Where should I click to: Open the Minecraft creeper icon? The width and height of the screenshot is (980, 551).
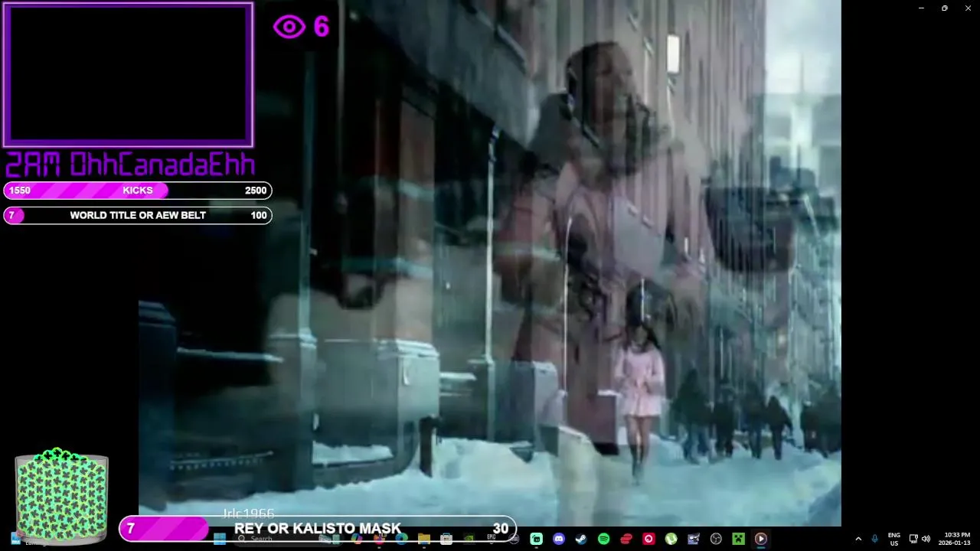click(x=738, y=539)
